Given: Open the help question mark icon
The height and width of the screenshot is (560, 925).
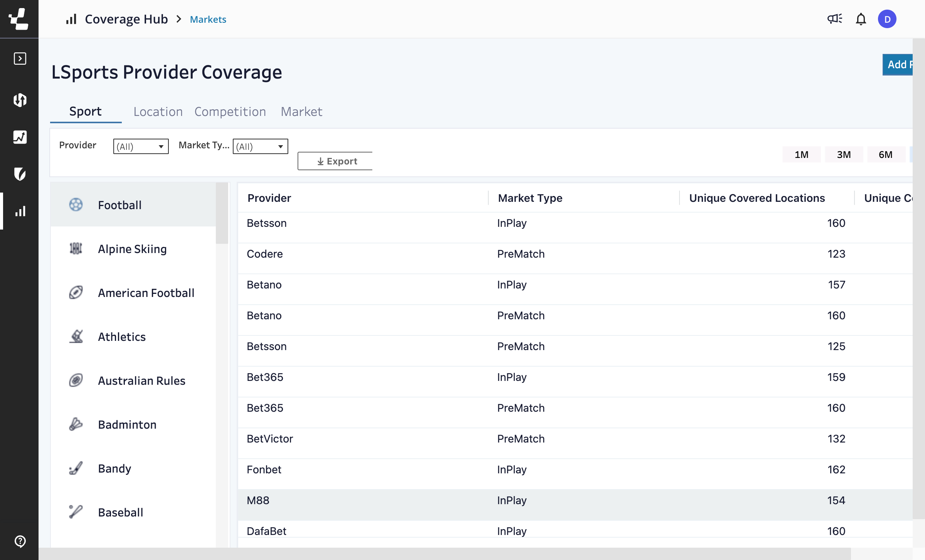Looking at the screenshot, I should 20,541.
